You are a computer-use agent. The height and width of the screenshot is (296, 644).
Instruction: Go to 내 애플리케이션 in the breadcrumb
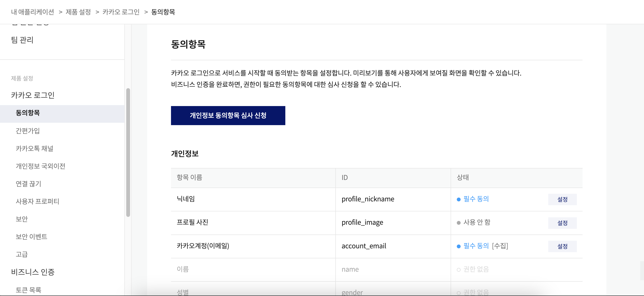tap(32, 12)
